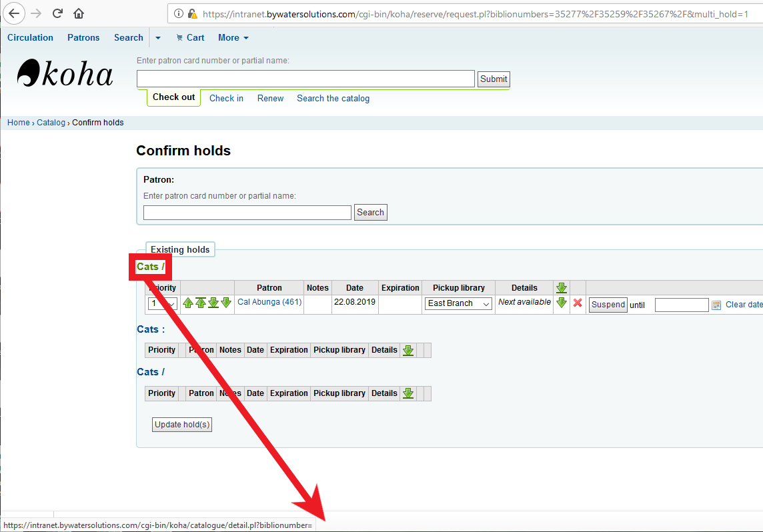Image resolution: width=763 pixels, height=532 pixels.
Task: Open the Cal Abunga (461) patron link
Action: coord(269,302)
